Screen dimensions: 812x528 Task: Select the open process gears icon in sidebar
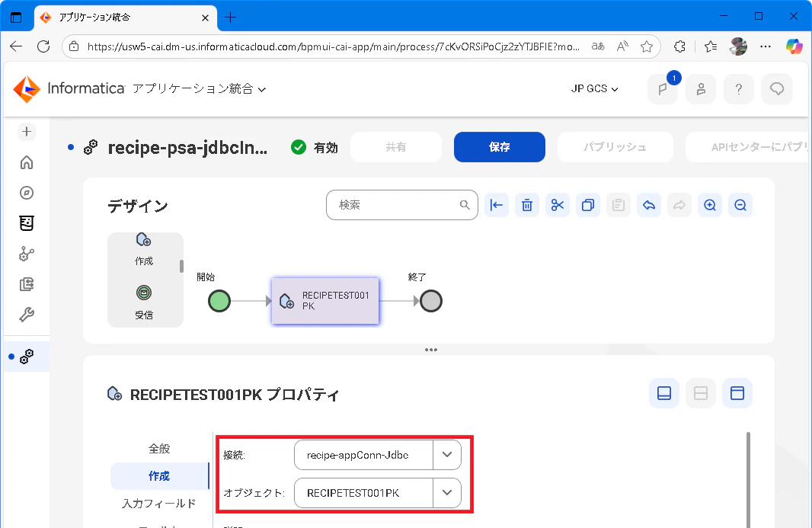pos(27,357)
